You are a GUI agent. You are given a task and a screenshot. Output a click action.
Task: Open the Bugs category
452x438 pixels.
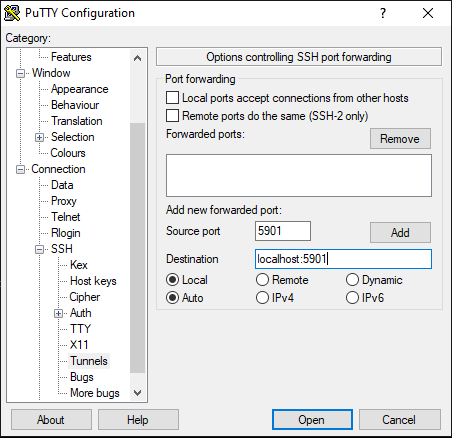tap(82, 377)
